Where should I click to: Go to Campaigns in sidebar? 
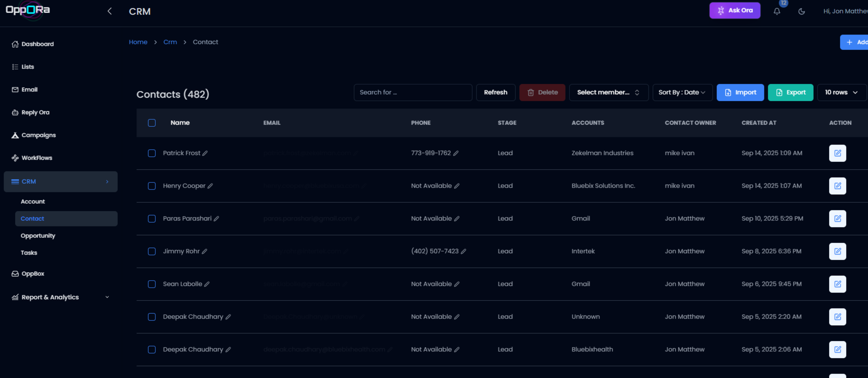coord(38,135)
